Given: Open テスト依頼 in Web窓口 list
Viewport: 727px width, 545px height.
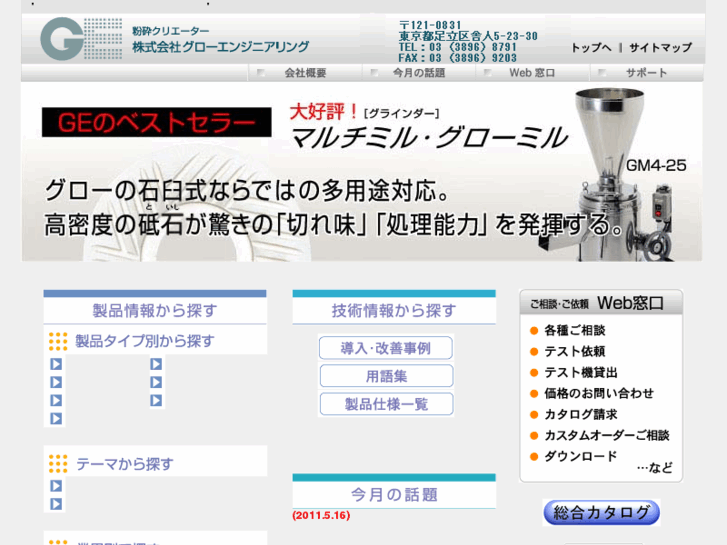Looking at the screenshot, I should [574, 352].
